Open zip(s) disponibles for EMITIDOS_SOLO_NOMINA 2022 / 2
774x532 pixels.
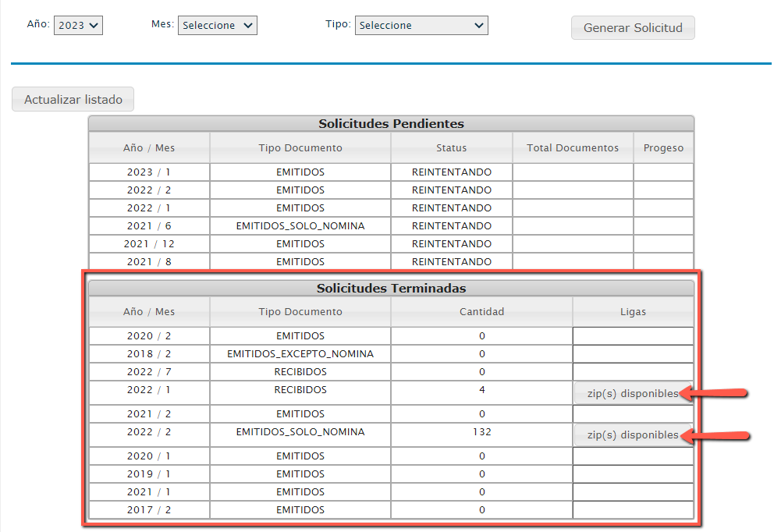[632, 434]
